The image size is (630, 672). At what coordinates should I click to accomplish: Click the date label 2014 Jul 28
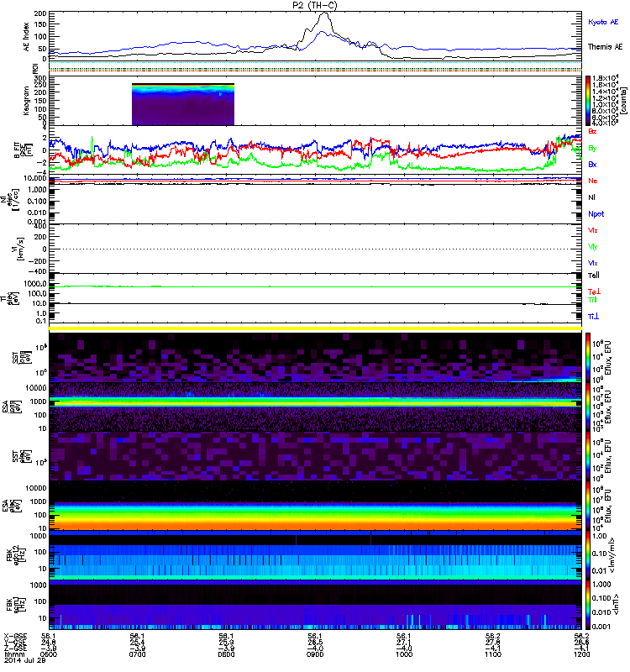tap(25, 660)
